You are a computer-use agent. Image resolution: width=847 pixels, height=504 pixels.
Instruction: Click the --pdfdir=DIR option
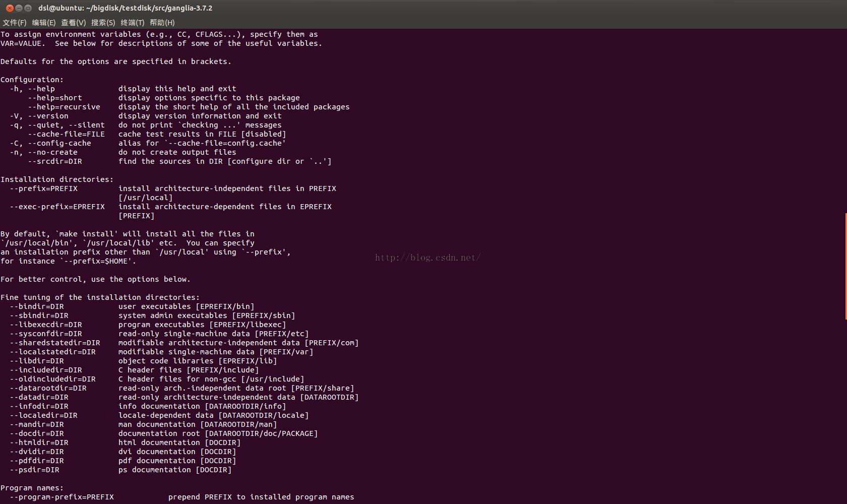(x=37, y=461)
